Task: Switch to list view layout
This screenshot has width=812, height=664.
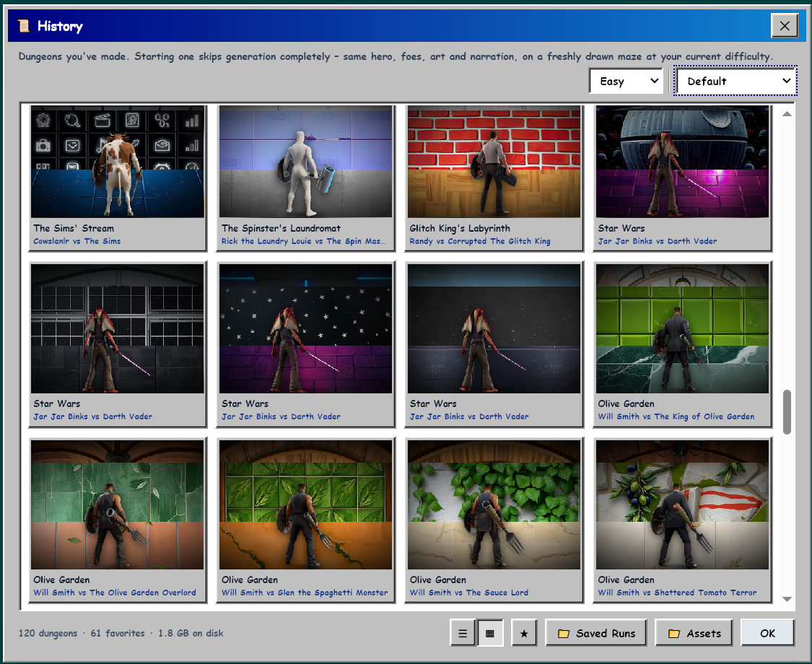Action: (463, 633)
